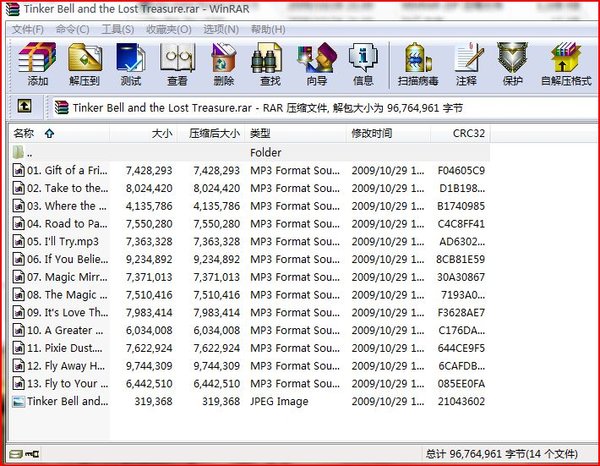The width and height of the screenshot is (600, 466).
Task: Open the 查看 (View) toolbar icon
Action: (177, 57)
